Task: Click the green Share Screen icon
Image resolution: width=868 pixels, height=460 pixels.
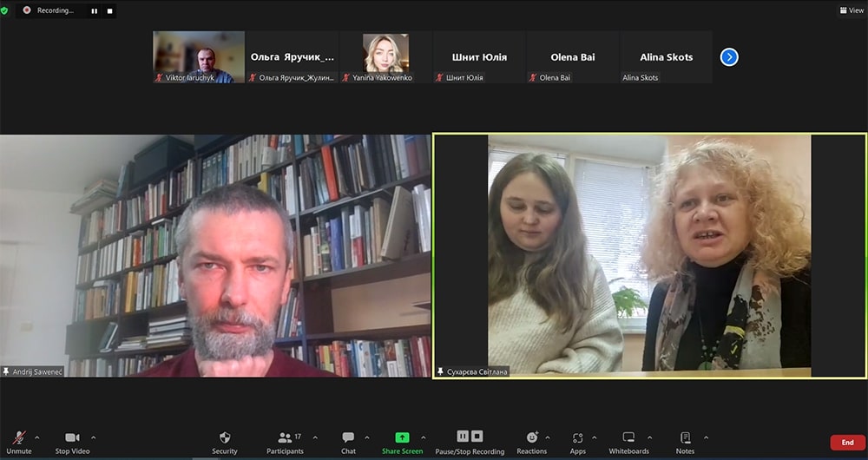Action: pos(402,438)
